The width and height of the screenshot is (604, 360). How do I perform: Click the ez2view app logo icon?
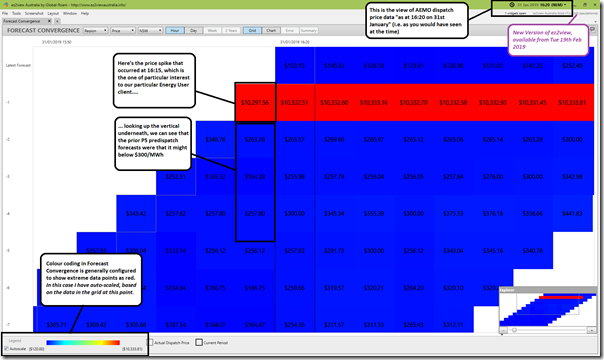point(6,5)
